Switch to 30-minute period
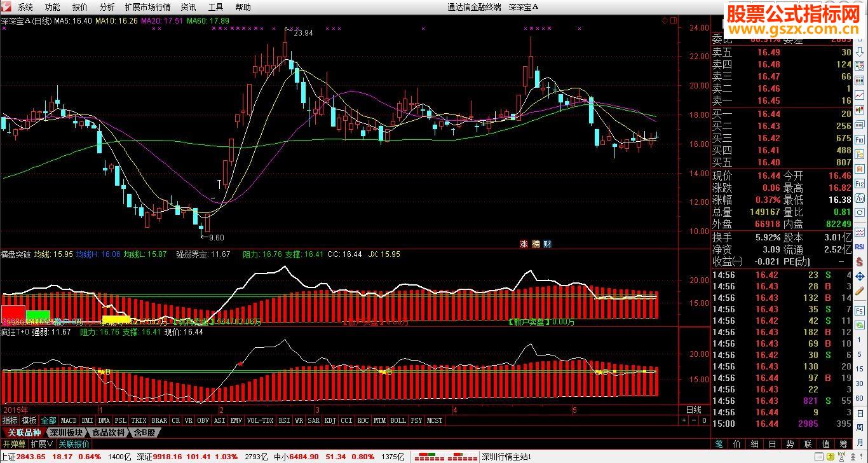This screenshot has width=868, height=463. (859, 384)
